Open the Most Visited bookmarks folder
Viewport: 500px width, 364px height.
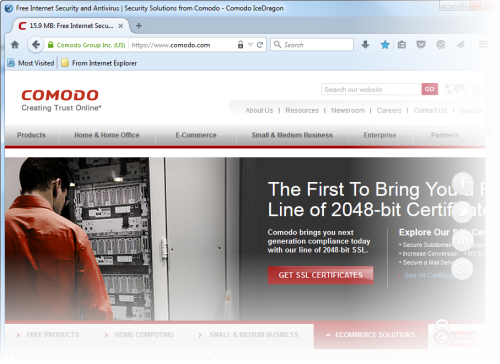click(31, 63)
